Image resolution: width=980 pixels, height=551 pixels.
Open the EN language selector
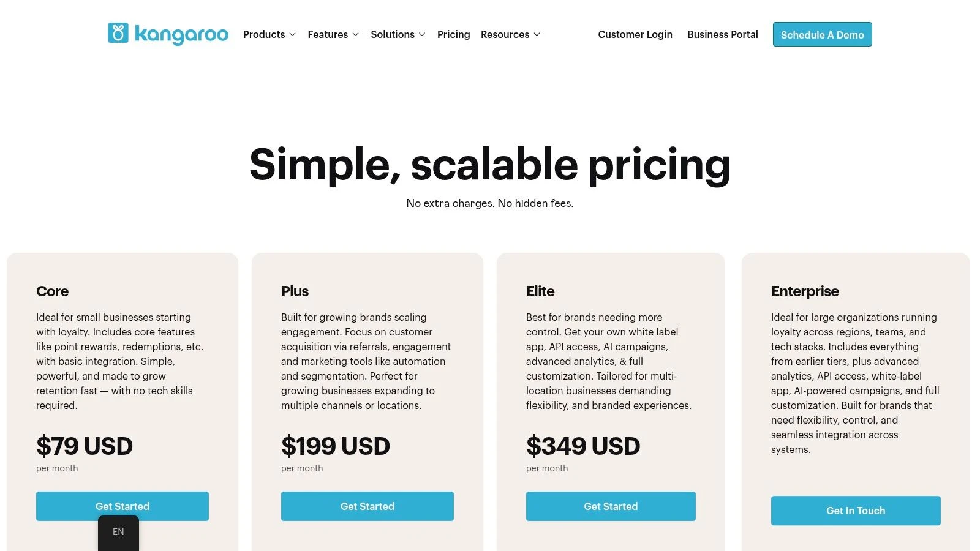(x=118, y=532)
